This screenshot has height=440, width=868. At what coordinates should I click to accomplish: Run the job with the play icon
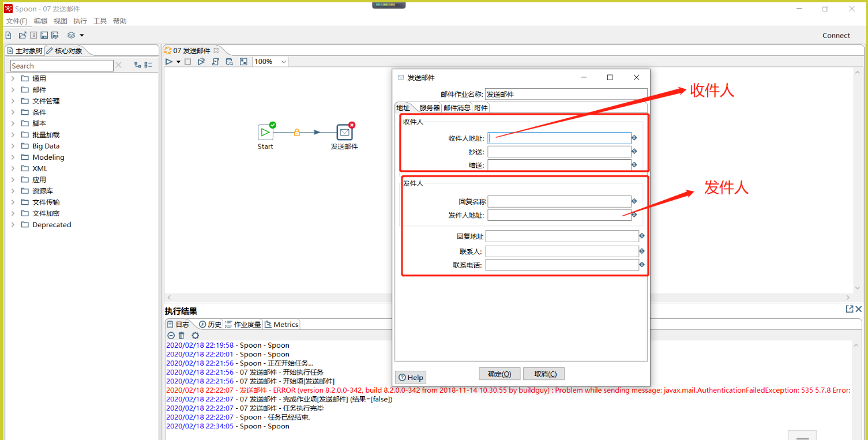pyautogui.click(x=169, y=62)
